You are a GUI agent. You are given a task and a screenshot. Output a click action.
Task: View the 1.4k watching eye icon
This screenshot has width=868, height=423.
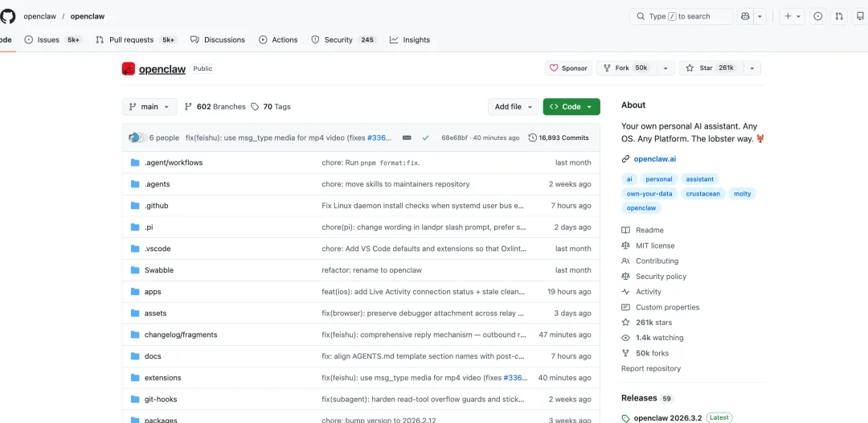coord(625,338)
